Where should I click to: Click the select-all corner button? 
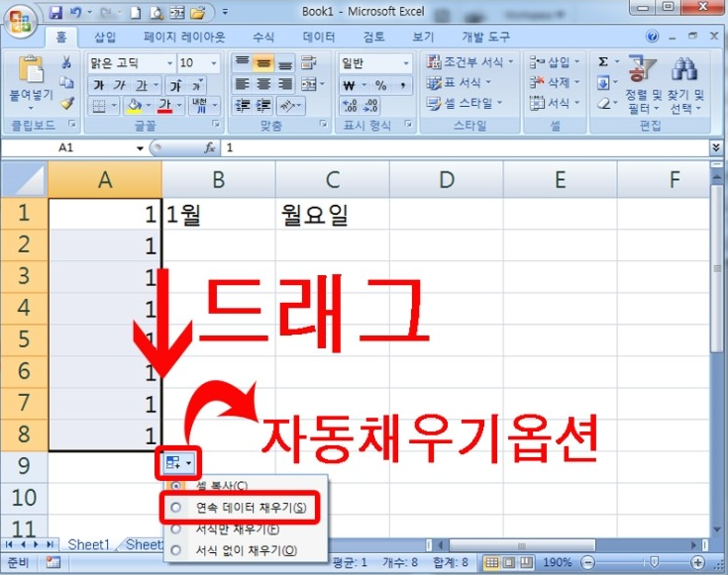(24, 179)
